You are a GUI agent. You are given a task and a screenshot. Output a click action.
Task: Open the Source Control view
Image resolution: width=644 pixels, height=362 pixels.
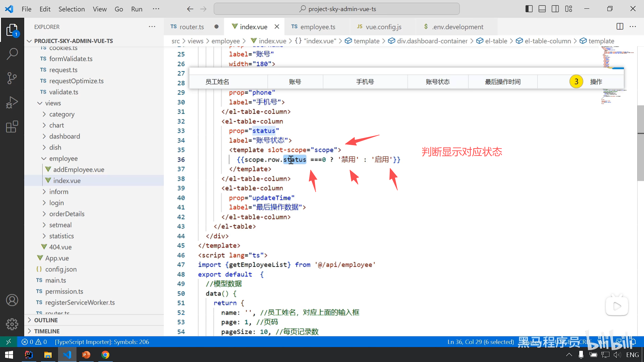(12, 78)
